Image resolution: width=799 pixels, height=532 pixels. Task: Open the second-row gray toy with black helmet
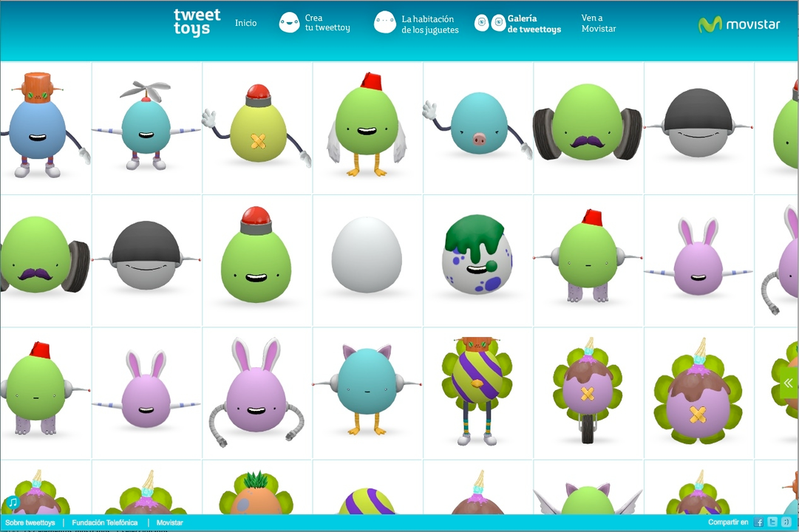(146, 256)
